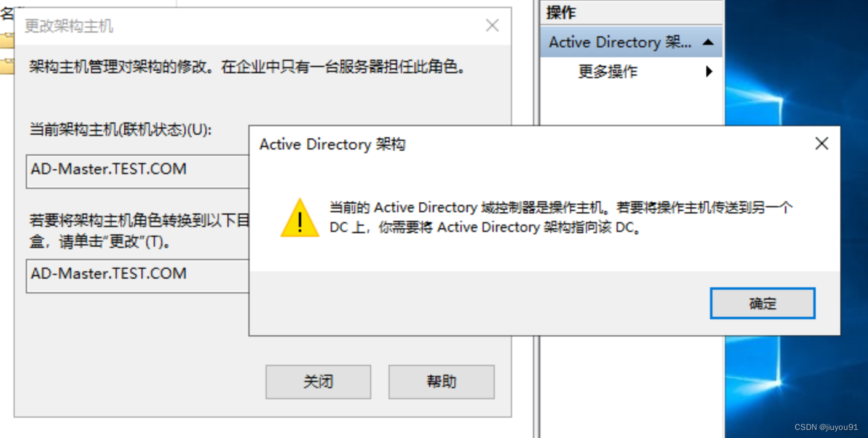
Task: Click the yellow warning triangle icon
Action: tap(299, 220)
